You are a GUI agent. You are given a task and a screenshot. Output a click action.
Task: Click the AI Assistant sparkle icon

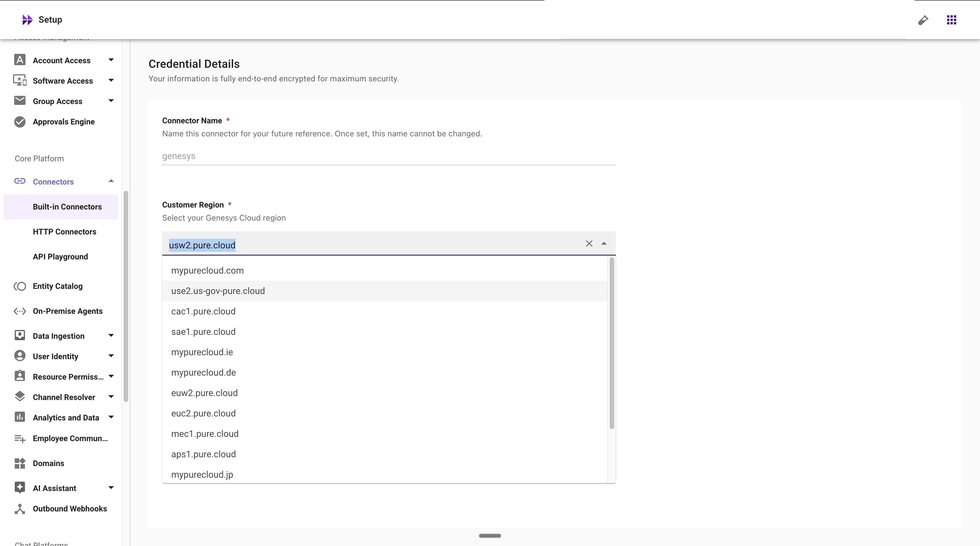pyautogui.click(x=20, y=488)
